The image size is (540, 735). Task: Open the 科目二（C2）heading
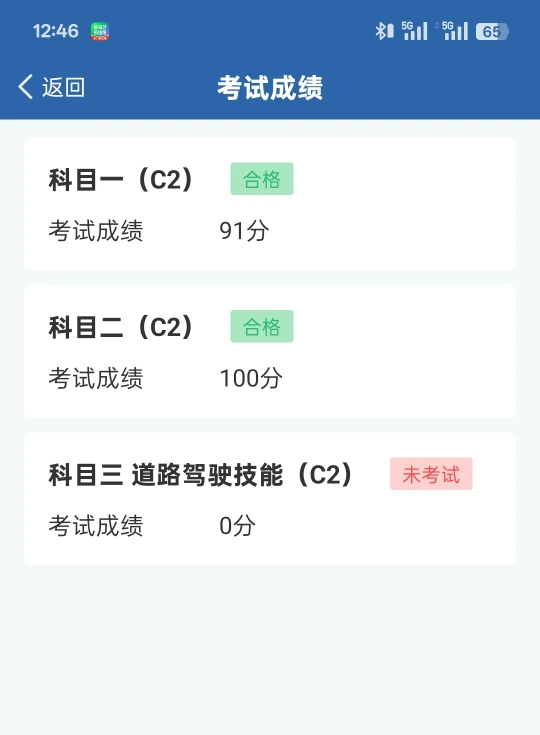click(121, 327)
